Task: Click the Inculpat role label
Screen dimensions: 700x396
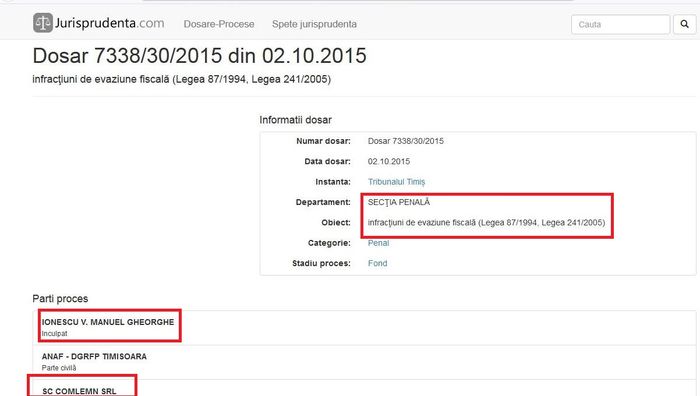Action: coord(54,333)
